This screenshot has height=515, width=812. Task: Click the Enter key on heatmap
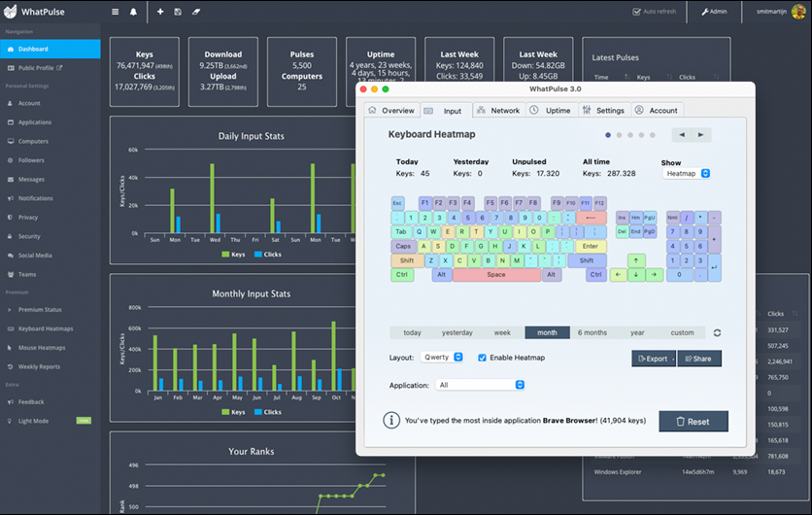tap(591, 246)
